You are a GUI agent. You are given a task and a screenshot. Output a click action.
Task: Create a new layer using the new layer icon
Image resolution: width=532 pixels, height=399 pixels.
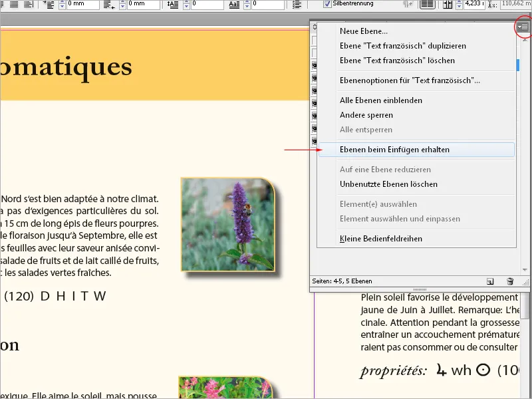point(490,281)
